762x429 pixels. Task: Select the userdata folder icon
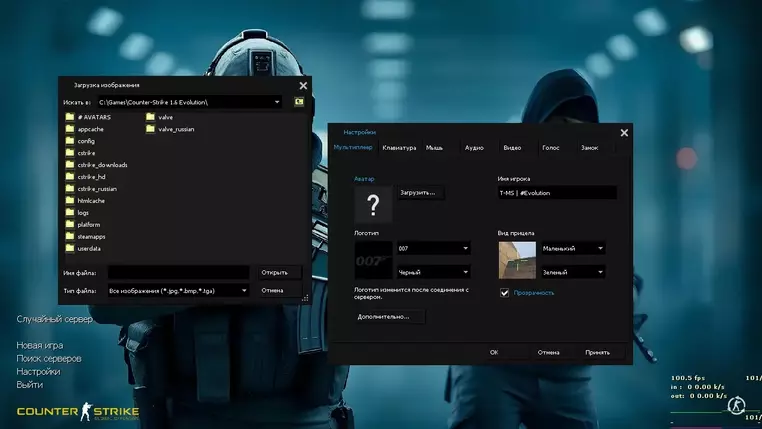coord(70,248)
